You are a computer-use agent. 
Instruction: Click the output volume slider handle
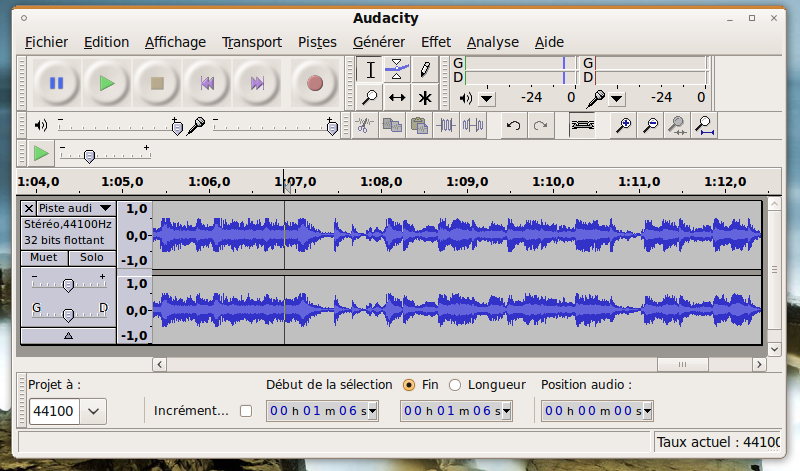[177, 127]
